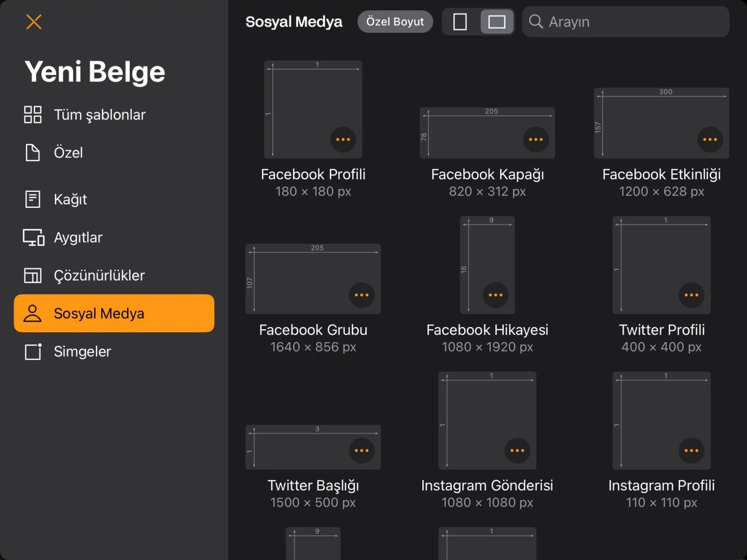
Task: Click the Kağıt page icon
Action: tap(33, 199)
